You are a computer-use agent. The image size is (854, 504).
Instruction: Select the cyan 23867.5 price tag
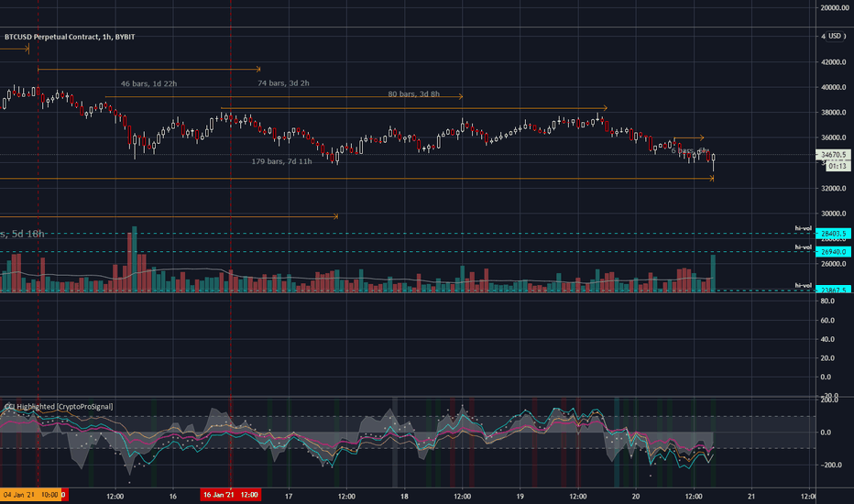(x=833, y=290)
